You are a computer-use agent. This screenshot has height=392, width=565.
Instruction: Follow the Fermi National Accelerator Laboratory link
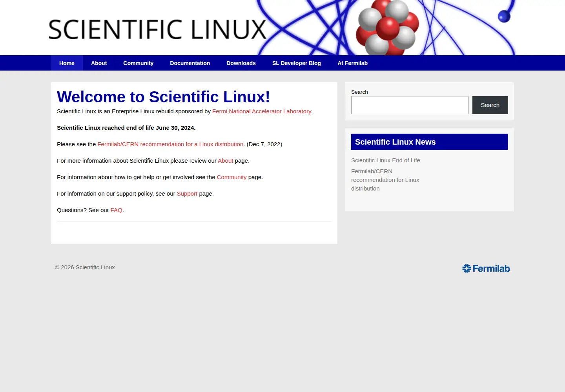tap(262, 111)
